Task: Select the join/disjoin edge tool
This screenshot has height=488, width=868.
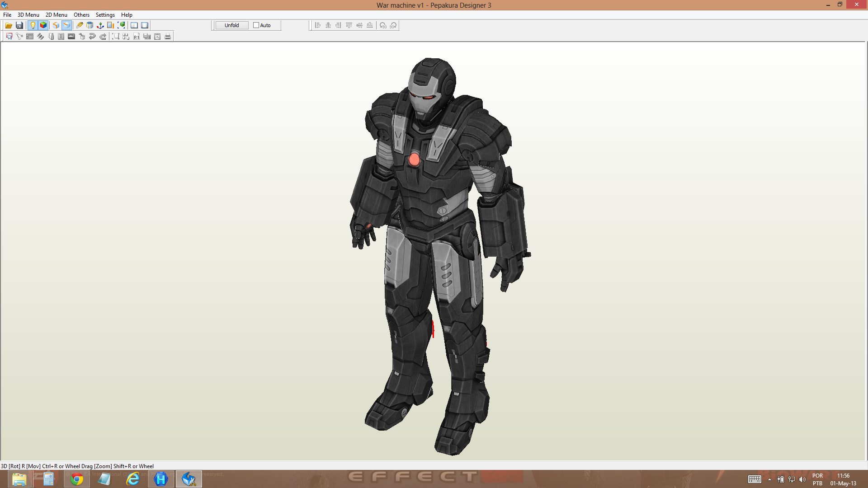Action: [19, 37]
